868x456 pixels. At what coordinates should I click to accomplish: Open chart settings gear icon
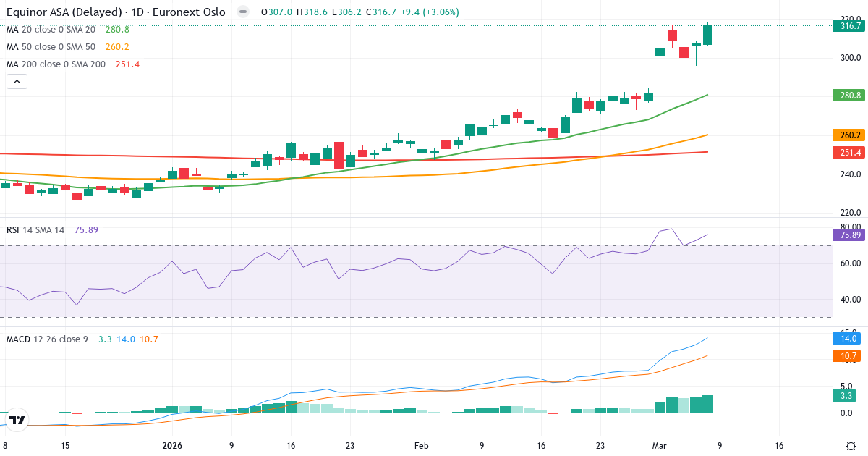(x=851, y=446)
